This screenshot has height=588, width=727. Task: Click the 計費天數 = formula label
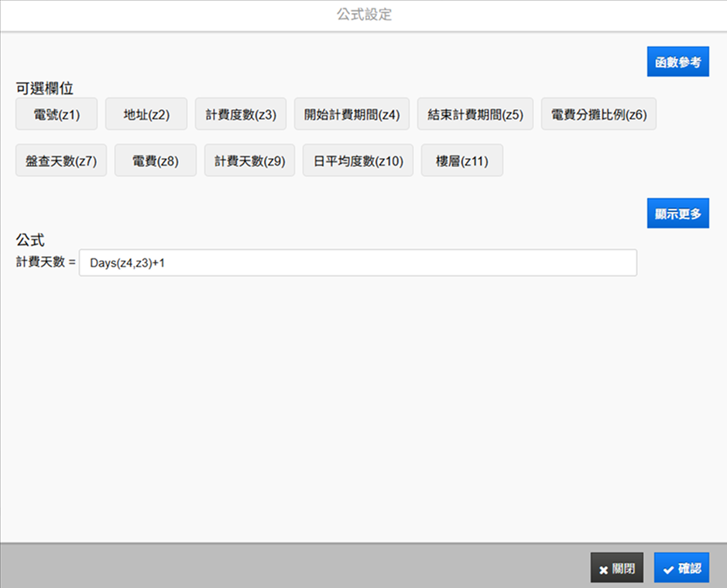tap(46, 262)
